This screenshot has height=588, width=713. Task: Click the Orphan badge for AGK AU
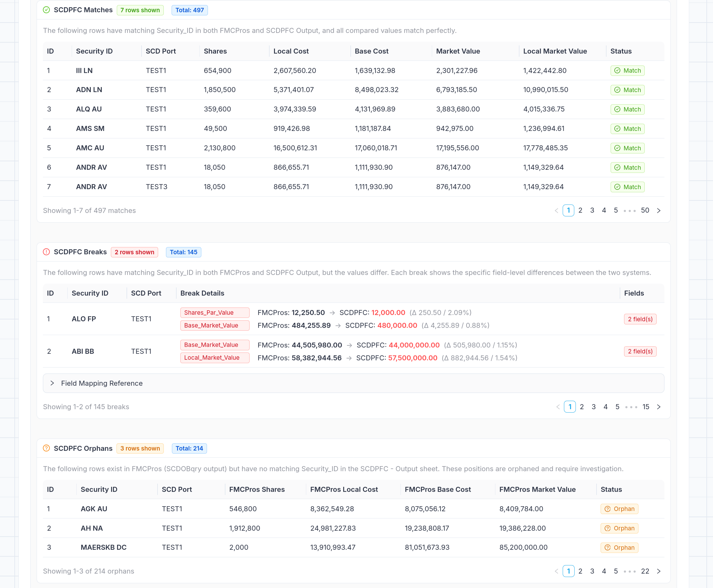pyautogui.click(x=619, y=509)
